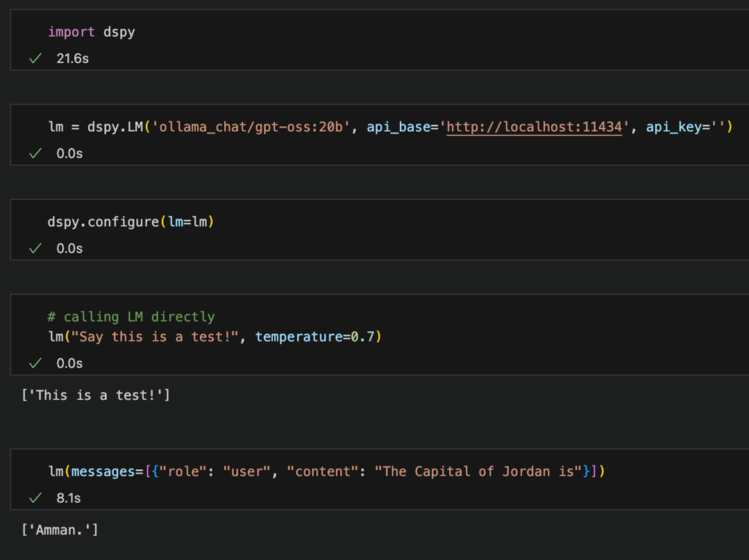Click the checkmark beside the 8.1s execution time
The image size is (749, 560).
35,498
